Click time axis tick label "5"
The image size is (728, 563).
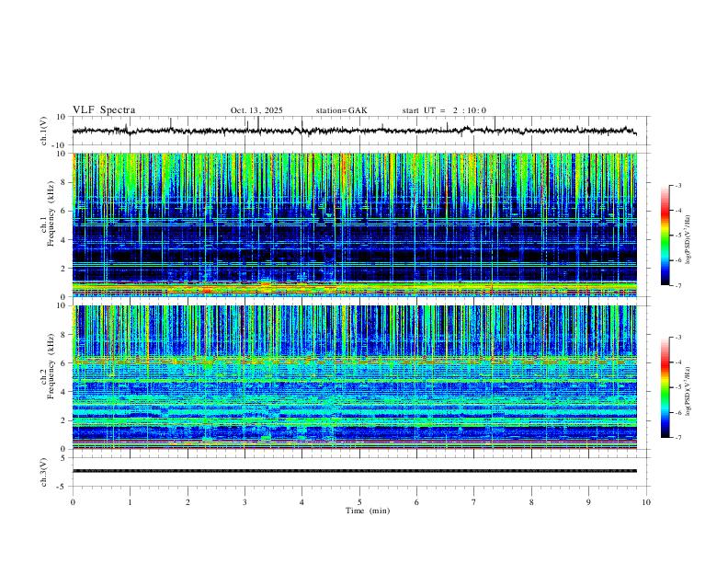click(359, 502)
